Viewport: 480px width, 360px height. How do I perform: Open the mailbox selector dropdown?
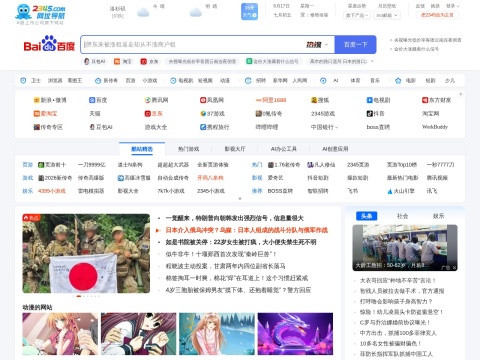click(387, 15)
